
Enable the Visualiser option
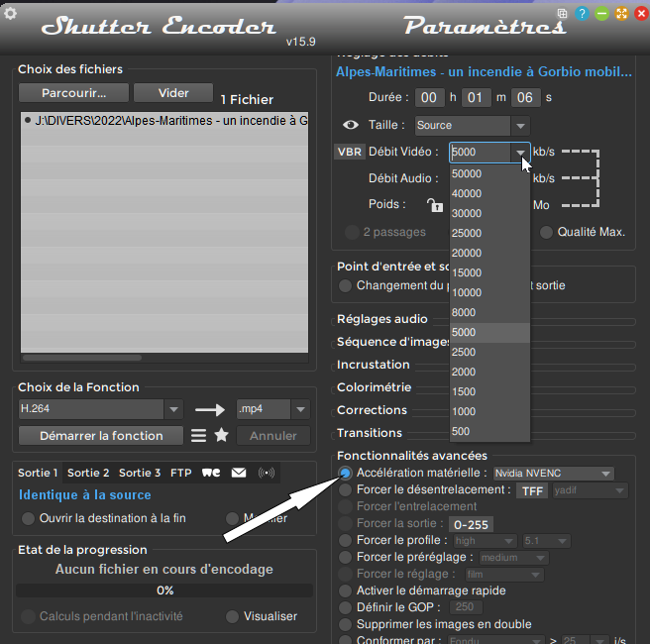pyautogui.click(x=232, y=616)
